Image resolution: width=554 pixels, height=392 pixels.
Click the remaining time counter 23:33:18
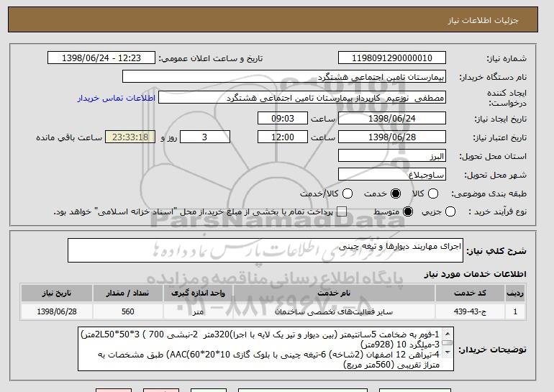(x=130, y=137)
